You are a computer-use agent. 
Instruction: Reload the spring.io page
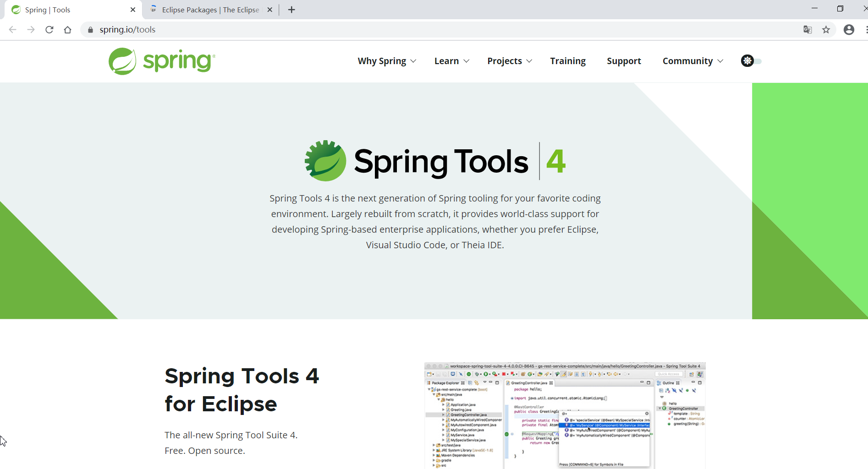[49, 30]
